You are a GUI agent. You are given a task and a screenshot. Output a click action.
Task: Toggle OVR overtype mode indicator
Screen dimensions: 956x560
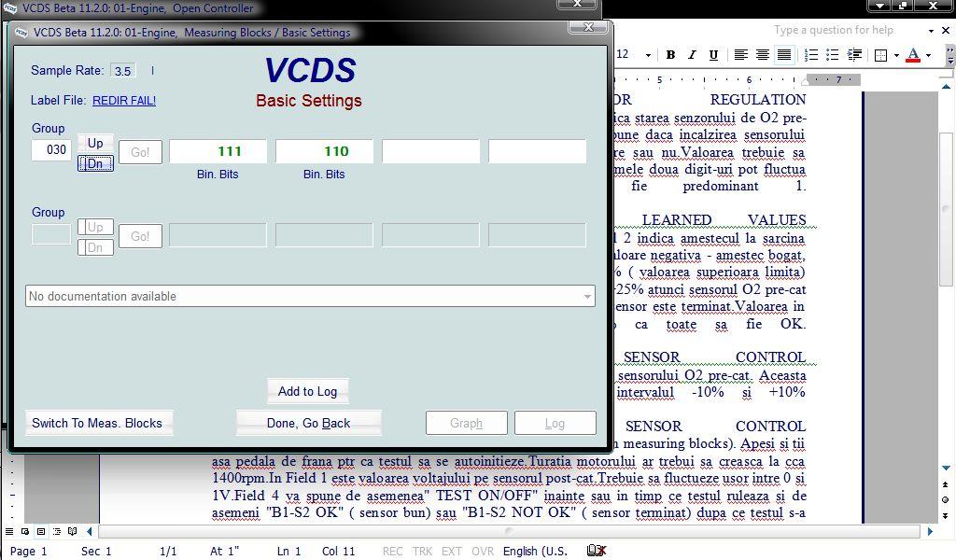click(x=483, y=551)
